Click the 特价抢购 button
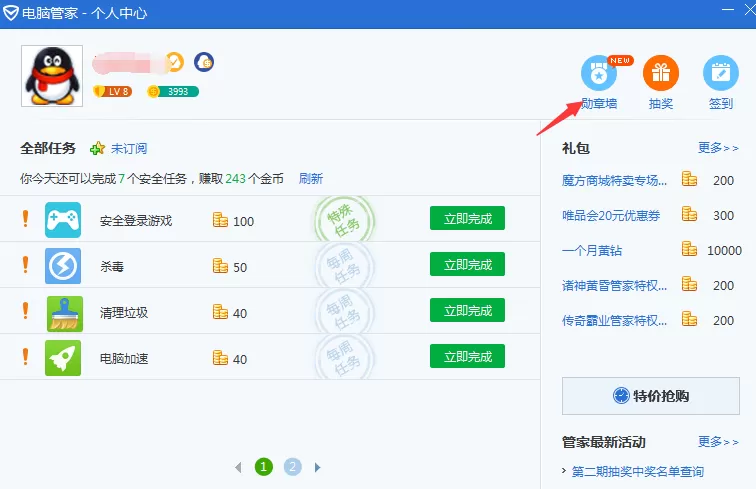Viewport: 756px width, 489px height. pyautogui.click(x=650, y=396)
